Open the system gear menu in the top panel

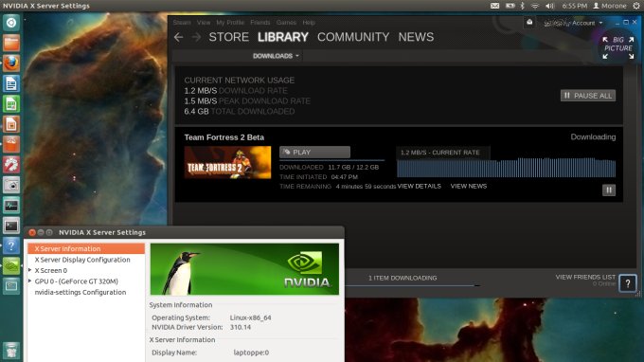point(636,6)
